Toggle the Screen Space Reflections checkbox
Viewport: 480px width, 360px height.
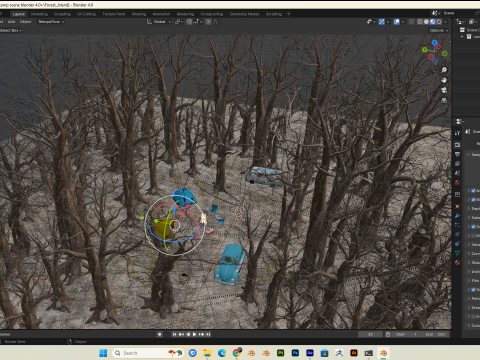coord(473,227)
